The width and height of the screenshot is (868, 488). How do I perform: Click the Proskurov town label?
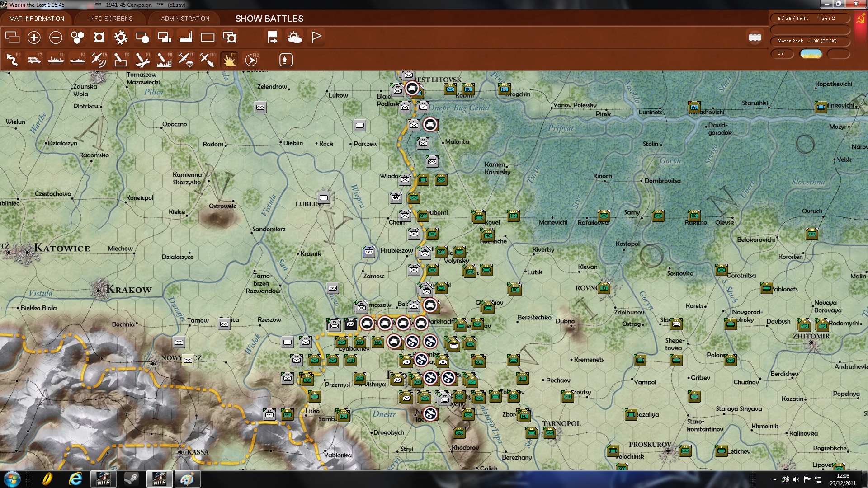(650, 445)
